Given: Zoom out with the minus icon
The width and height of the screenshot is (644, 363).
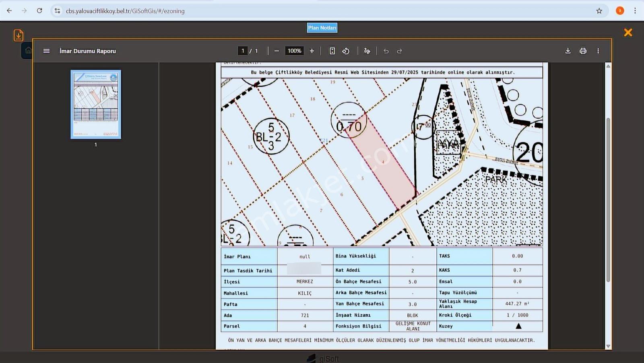Looking at the screenshot, I should pyautogui.click(x=277, y=51).
